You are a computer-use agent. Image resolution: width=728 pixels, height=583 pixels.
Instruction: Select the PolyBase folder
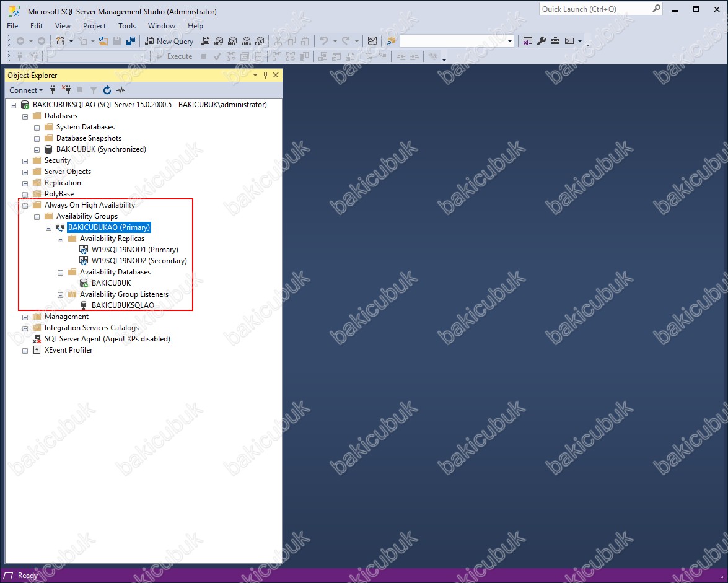[x=59, y=193]
